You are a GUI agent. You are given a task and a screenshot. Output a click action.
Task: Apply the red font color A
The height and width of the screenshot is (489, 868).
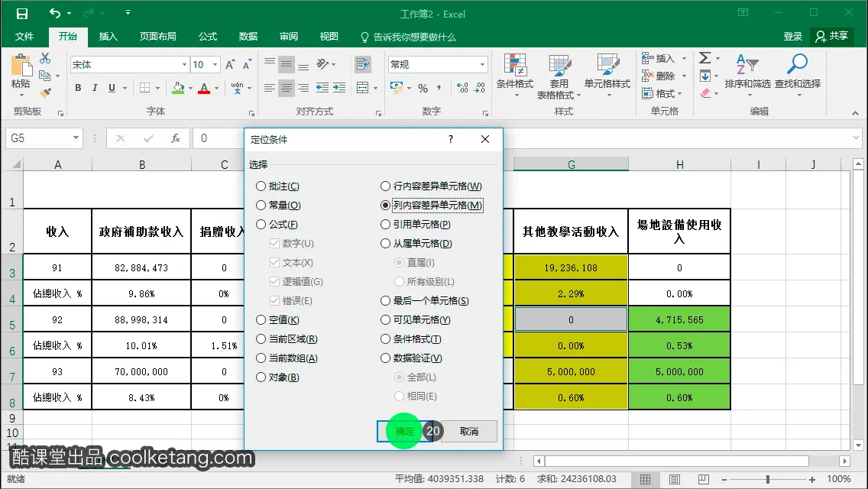point(204,88)
